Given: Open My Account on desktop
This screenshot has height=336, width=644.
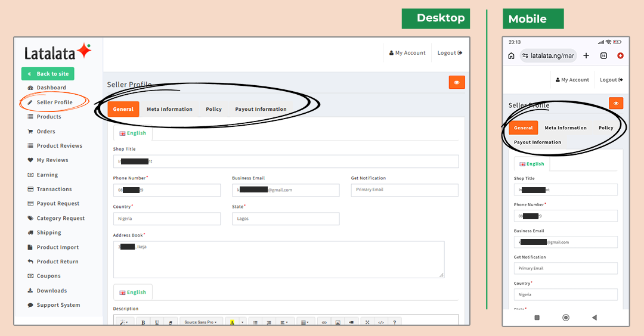Looking at the screenshot, I should 407,53.
